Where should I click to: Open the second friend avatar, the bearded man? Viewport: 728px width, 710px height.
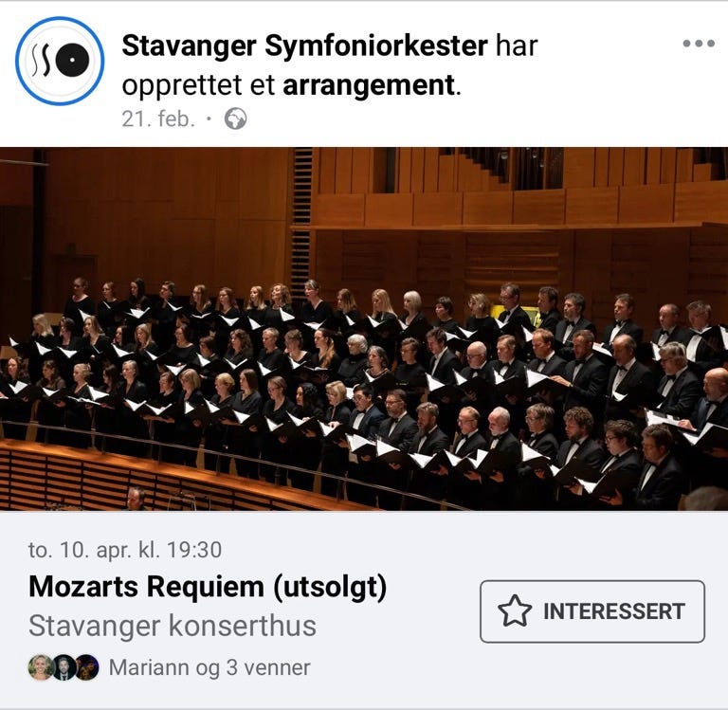64,667
